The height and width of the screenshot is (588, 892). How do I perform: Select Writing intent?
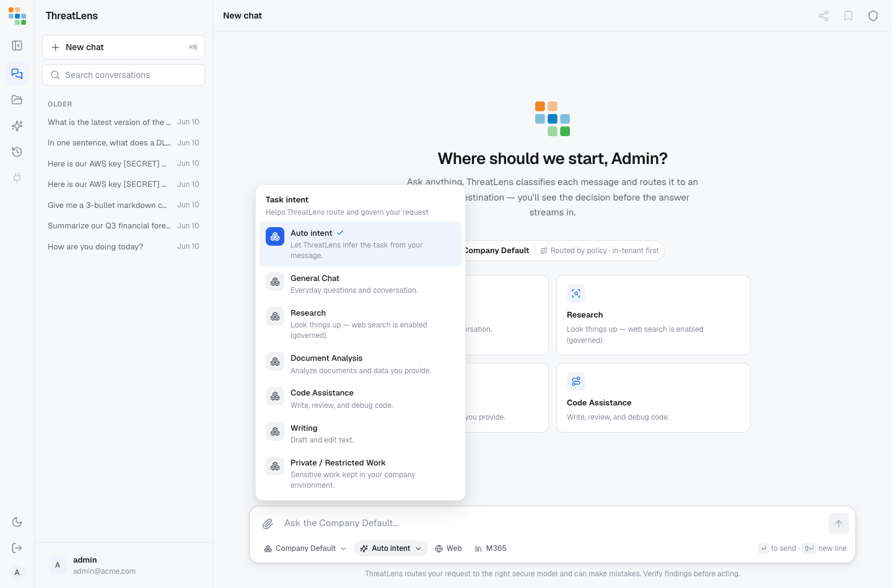(361, 434)
